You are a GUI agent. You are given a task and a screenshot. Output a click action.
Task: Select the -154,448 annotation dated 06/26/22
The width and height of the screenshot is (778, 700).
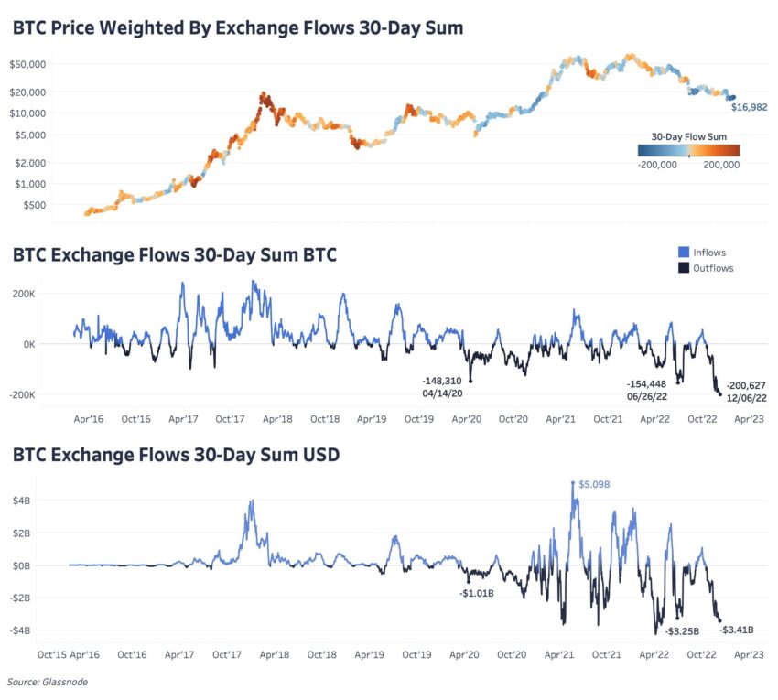(x=648, y=390)
